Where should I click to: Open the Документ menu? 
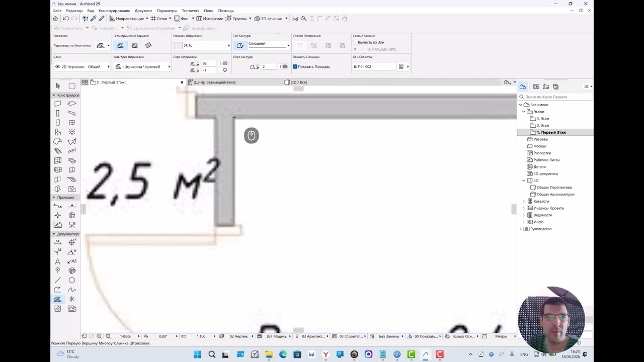coord(143,11)
